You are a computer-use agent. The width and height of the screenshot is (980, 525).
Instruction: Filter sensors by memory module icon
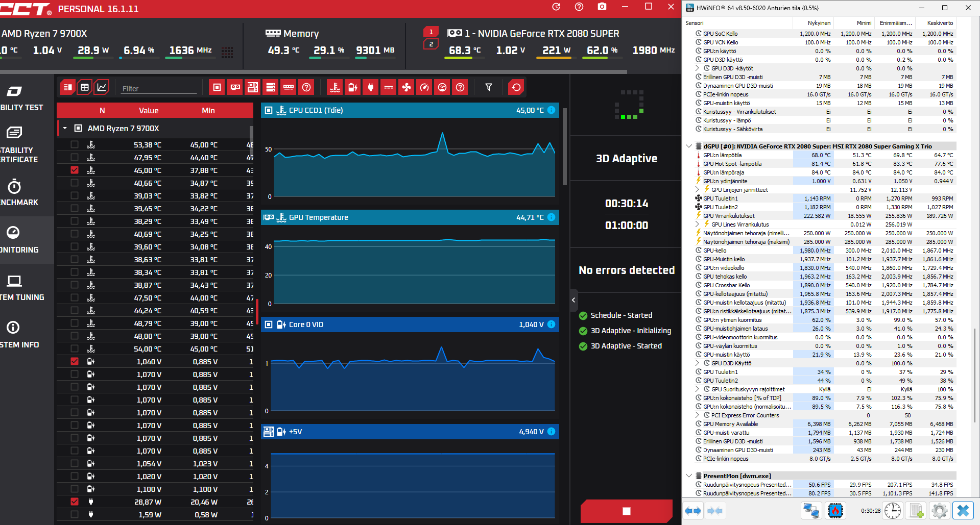pyautogui.click(x=289, y=87)
